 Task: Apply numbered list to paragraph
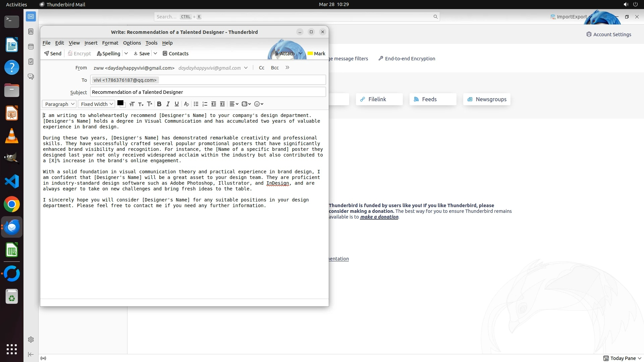205,104
